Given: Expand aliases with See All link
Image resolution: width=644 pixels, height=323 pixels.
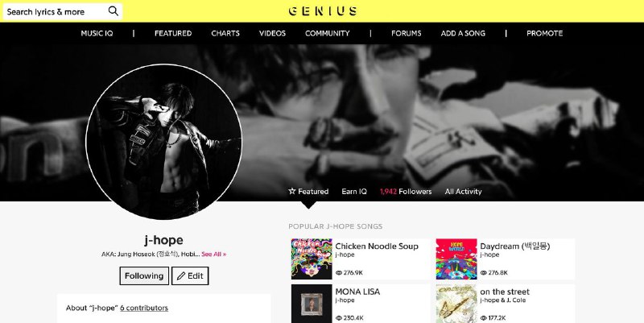Looking at the screenshot, I should [x=214, y=254].
